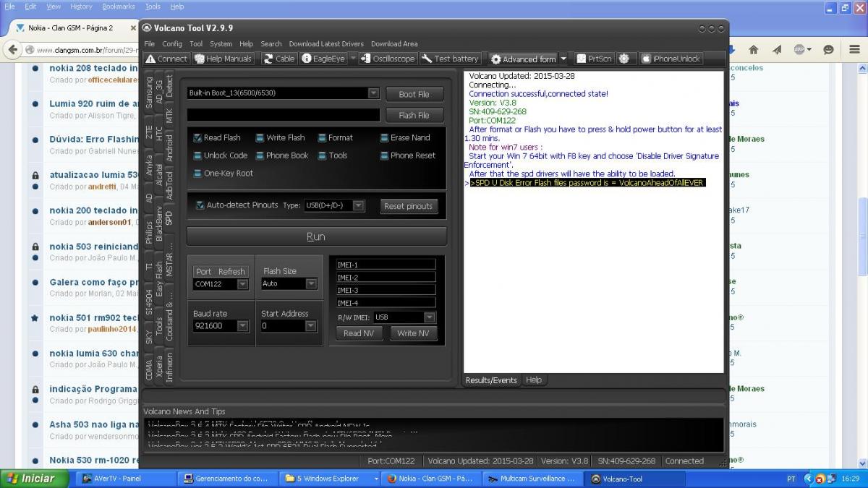
Task: Check the One-Key Root option
Action: point(198,174)
